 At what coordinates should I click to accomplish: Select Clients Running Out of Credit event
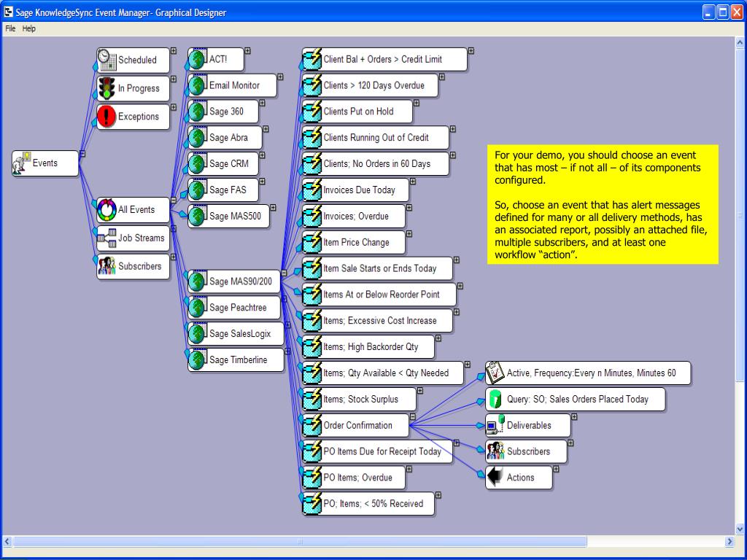[x=376, y=138]
